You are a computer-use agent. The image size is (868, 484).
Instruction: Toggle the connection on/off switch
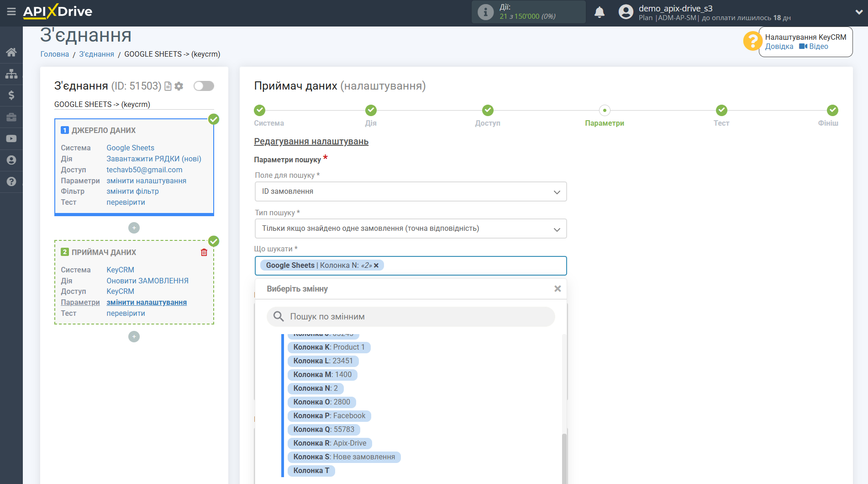(204, 86)
